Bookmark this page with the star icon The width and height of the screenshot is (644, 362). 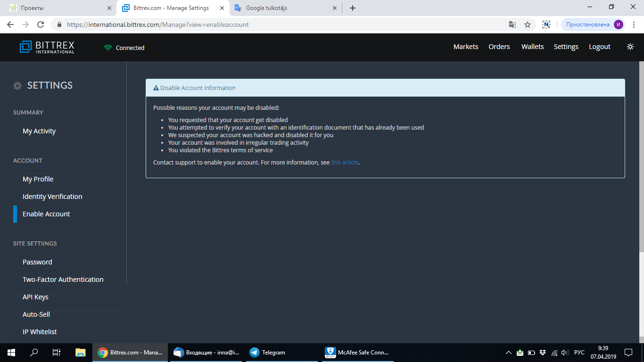pyautogui.click(x=528, y=25)
